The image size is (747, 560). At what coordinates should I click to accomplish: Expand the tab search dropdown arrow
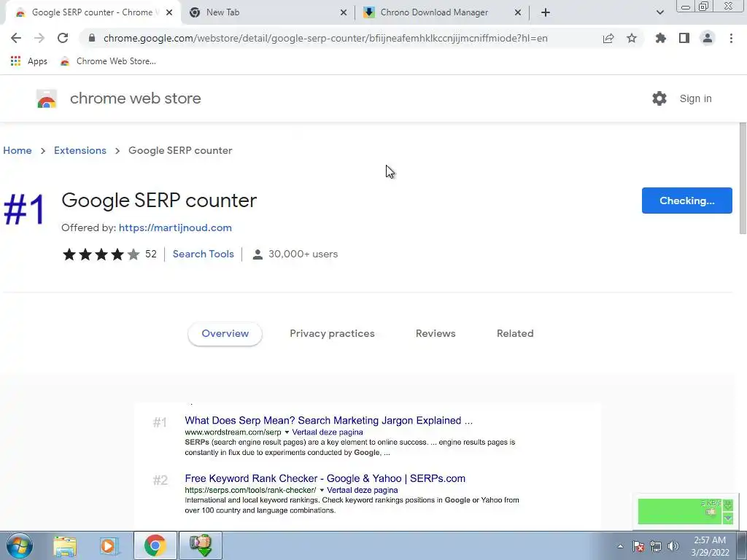(659, 13)
